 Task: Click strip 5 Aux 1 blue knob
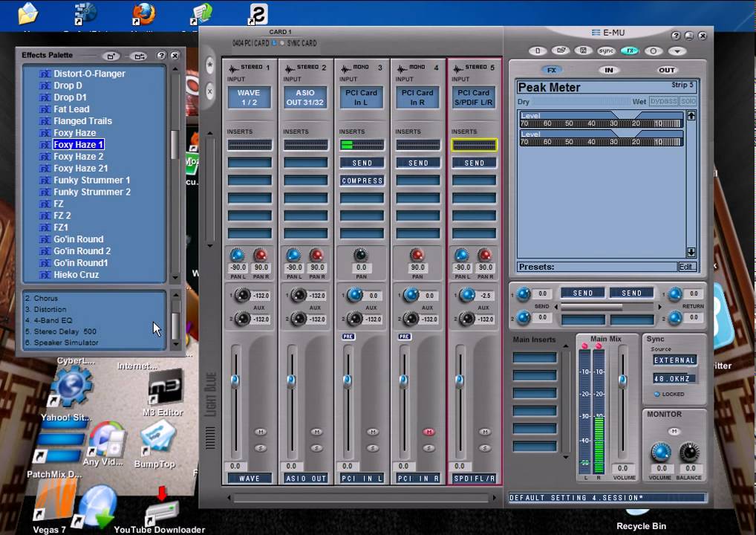(x=466, y=295)
